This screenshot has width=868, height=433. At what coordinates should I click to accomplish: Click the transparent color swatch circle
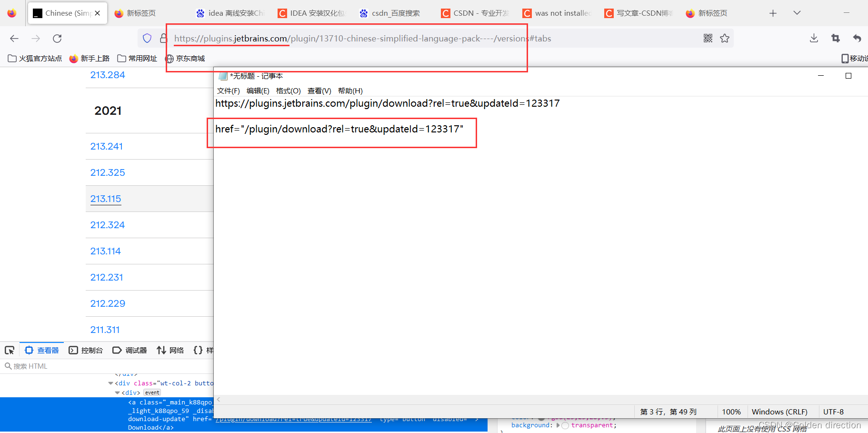pos(566,425)
